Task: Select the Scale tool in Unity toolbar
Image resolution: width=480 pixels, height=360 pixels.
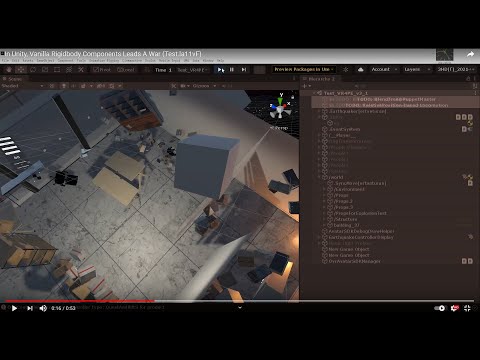Action: (45, 69)
